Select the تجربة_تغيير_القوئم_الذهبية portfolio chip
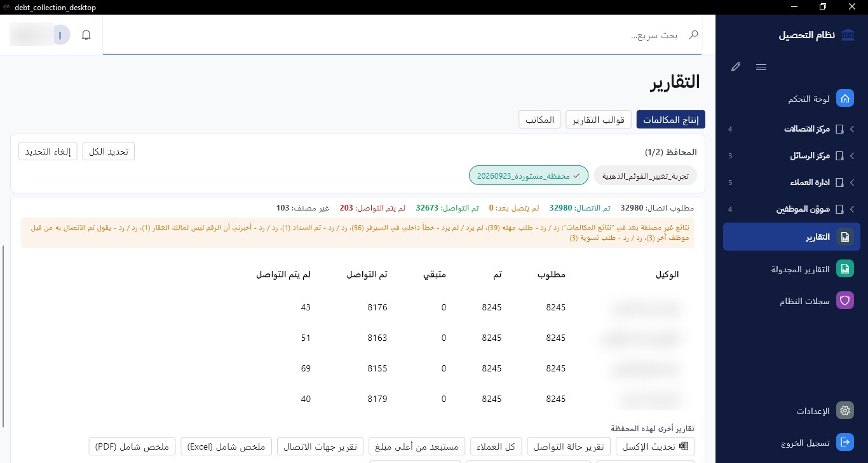The width and height of the screenshot is (868, 463). pyautogui.click(x=645, y=175)
